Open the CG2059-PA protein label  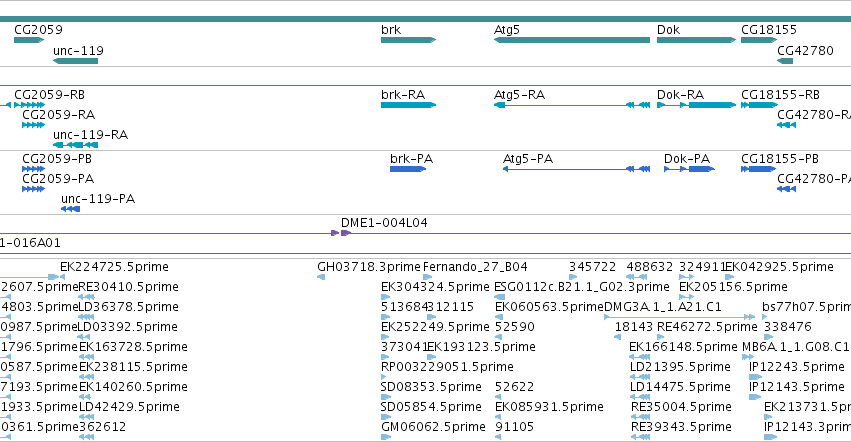point(58,179)
